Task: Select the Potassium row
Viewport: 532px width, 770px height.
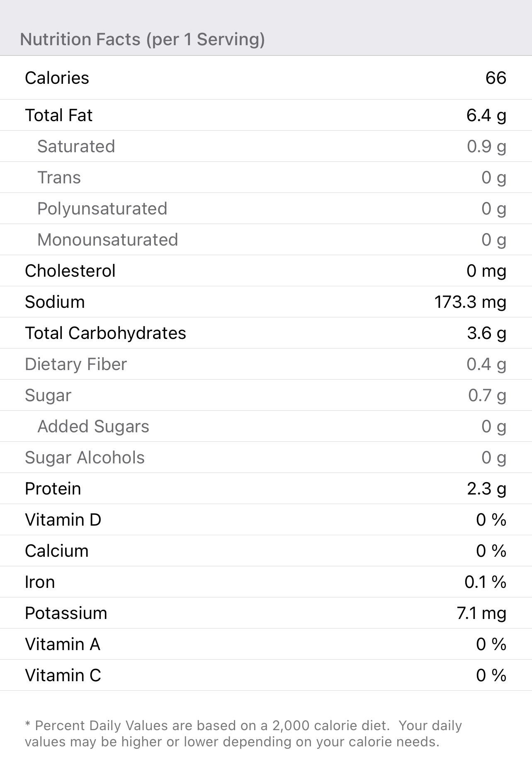Action: pyautogui.click(x=265, y=613)
